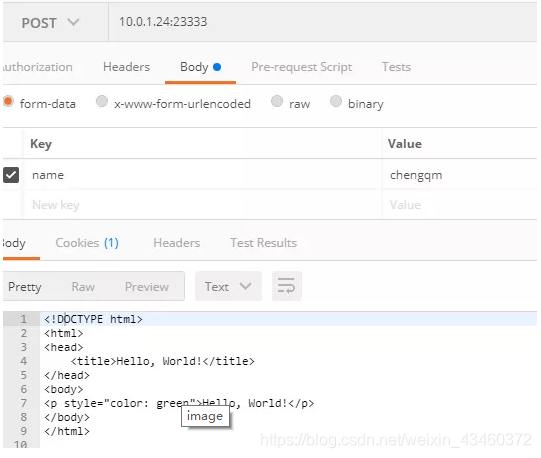
Task: Open the Test Results tab
Action: [x=264, y=243]
